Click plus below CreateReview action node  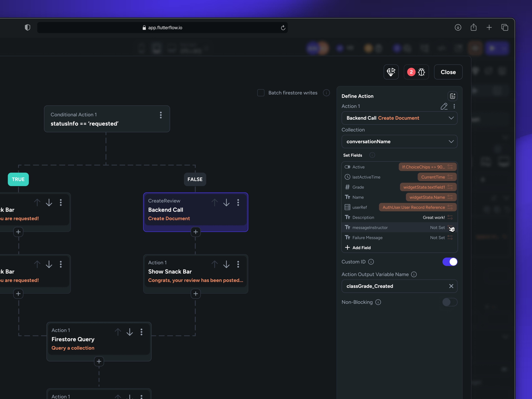(x=195, y=232)
